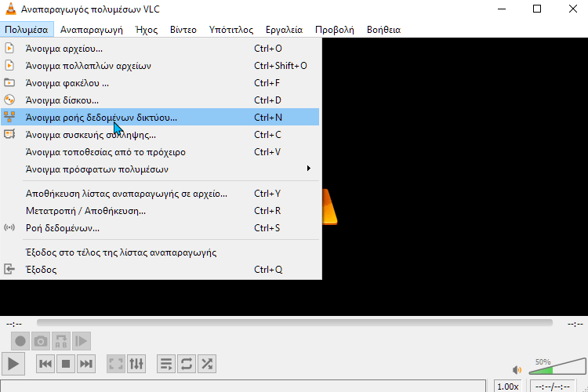Open the Ήχος menu
588x392 pixels.
[x=147, y=30]
